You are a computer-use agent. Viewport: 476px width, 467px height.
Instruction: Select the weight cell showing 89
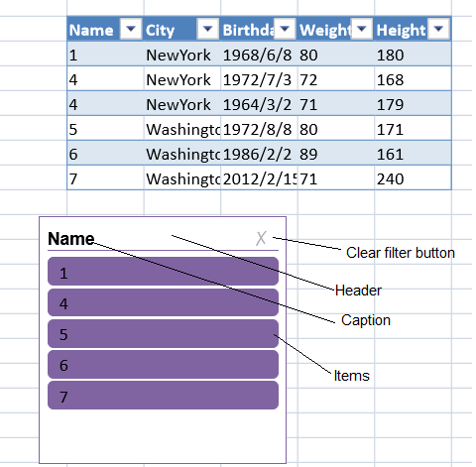(x=336, y=154)
